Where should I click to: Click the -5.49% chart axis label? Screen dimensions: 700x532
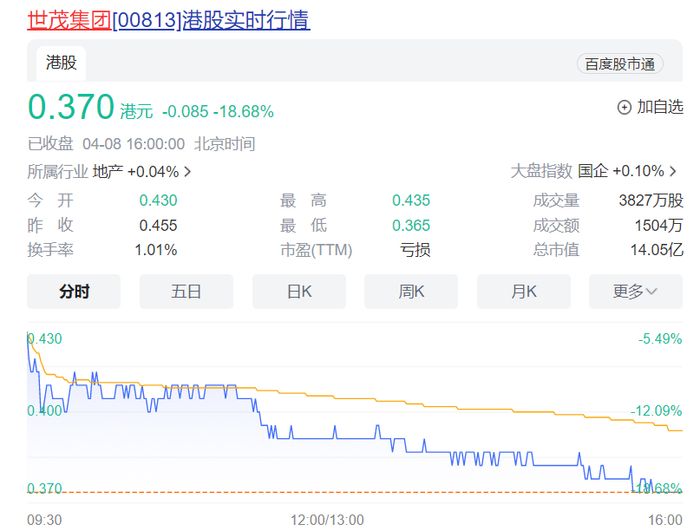point(660,339)
